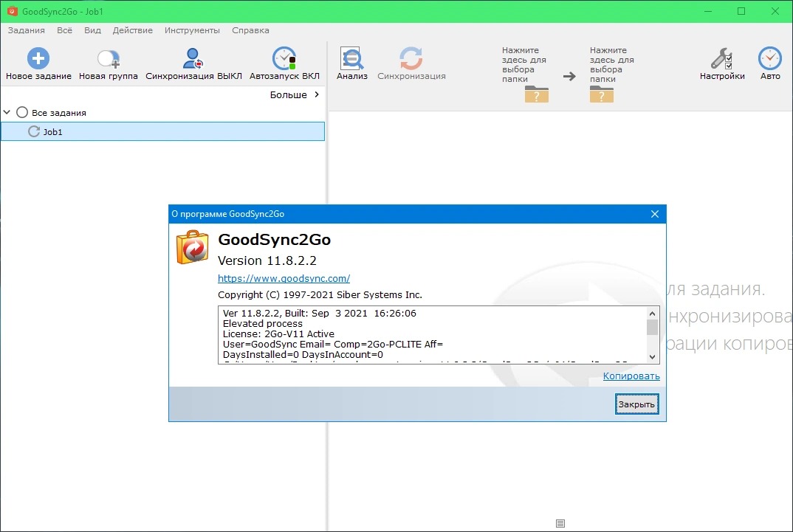Click the log panel icon at bottom
Viewport: 793px width, 532px height.
tap(560, 523)
